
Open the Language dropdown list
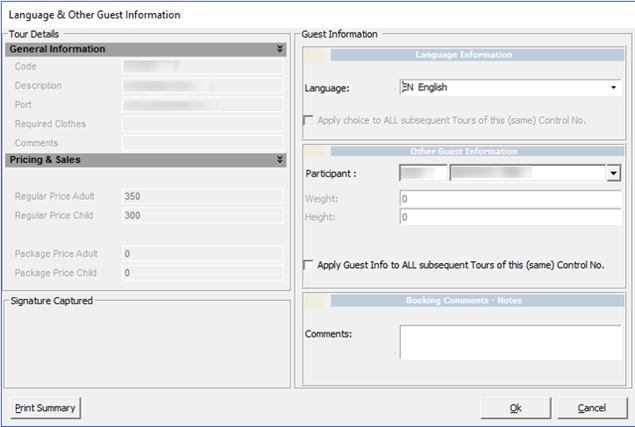(x=614, y=88)
